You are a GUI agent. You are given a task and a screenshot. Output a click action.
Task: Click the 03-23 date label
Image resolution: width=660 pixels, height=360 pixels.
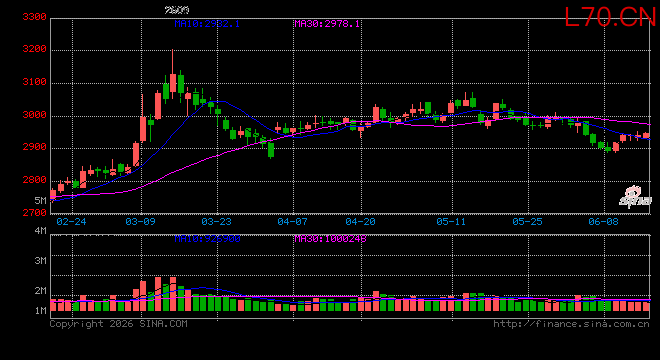coord(216,221)
